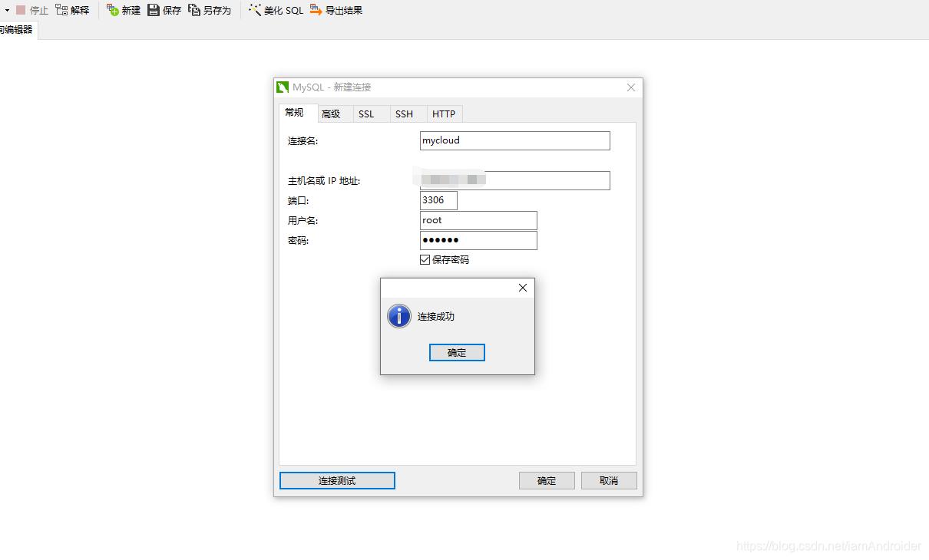The image size is (929, 560).
Task: Click the 连接测试 button
Action: click(337, 480)
